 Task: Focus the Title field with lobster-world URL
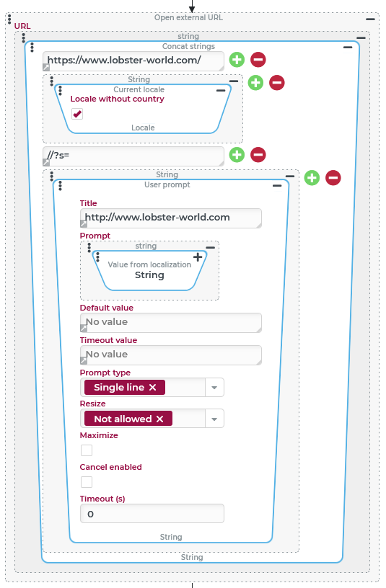171,218
